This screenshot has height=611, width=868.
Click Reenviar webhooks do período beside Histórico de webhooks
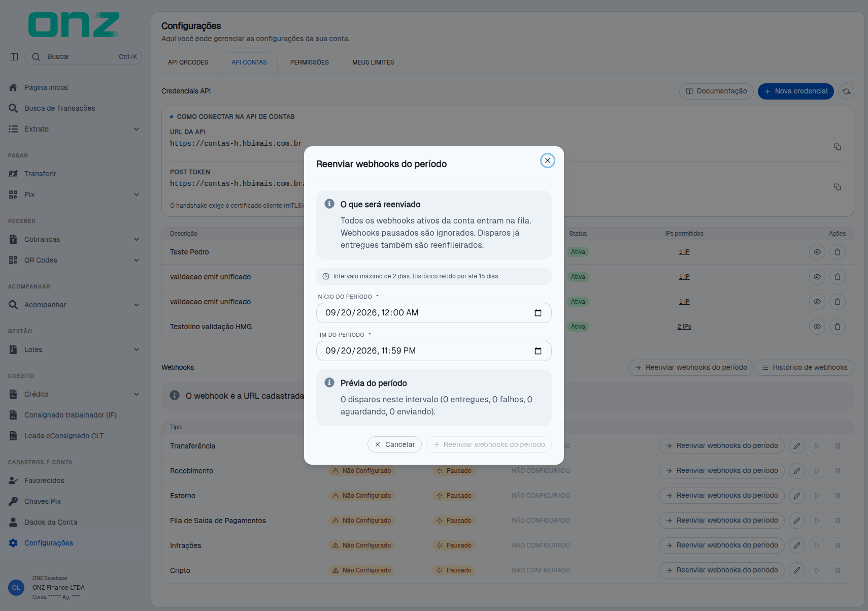click(x=690, y=367)
